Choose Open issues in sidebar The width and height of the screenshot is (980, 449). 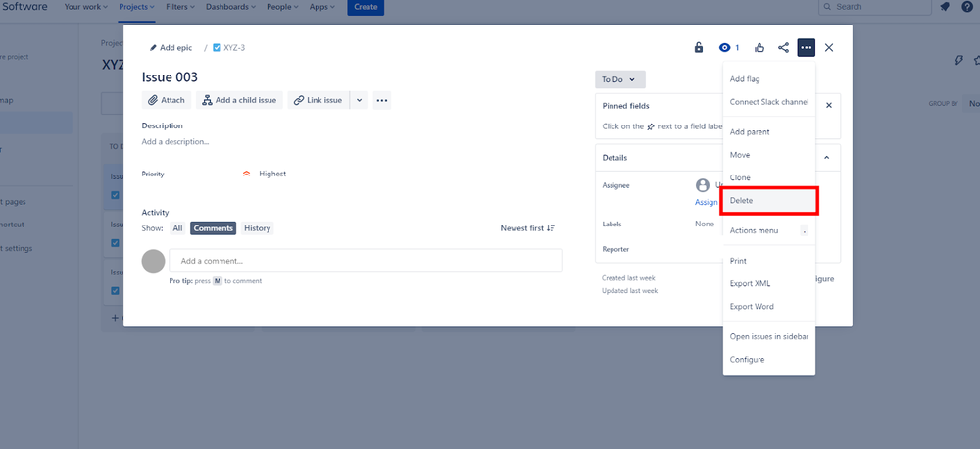click(x=768, y=336)
